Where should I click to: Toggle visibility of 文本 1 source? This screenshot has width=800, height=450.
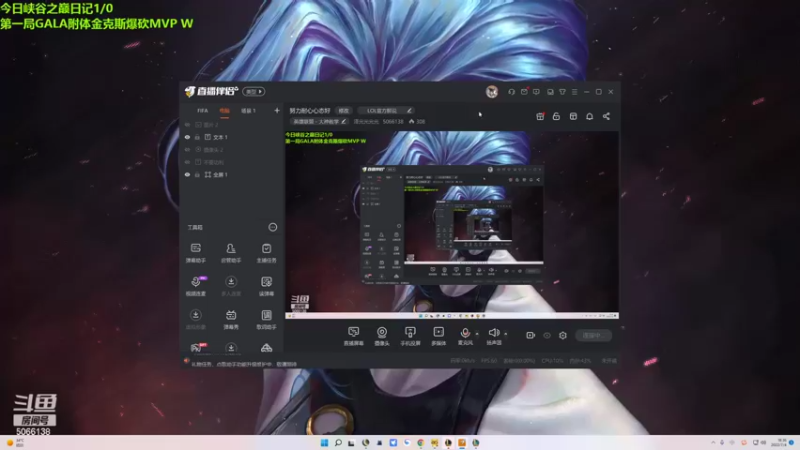[187, 137]
